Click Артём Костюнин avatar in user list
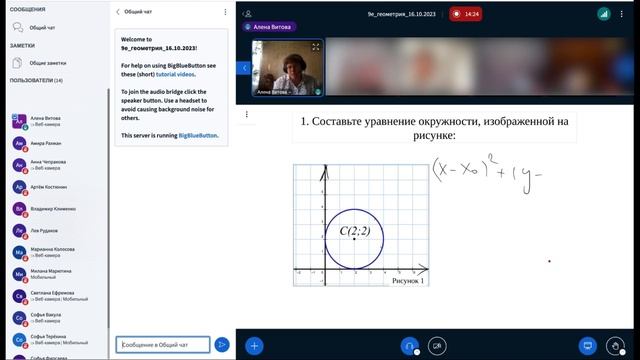This screenshot has height=360, width=640. (x=19, y=187)
